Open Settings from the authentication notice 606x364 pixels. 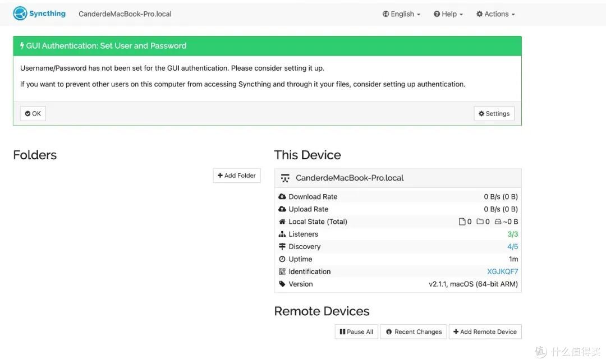[x=494, y=114]
